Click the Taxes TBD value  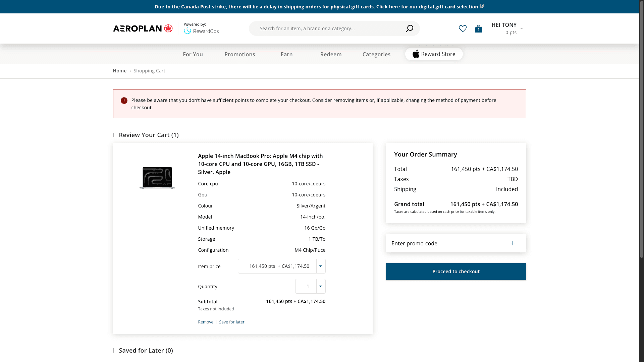pyautogui.click(x=513, y=179)
